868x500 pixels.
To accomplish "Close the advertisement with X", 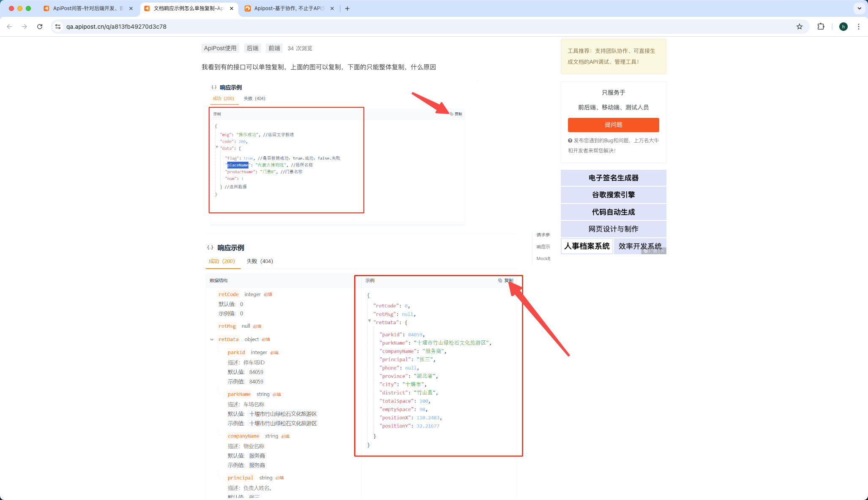I will (663, 251).
